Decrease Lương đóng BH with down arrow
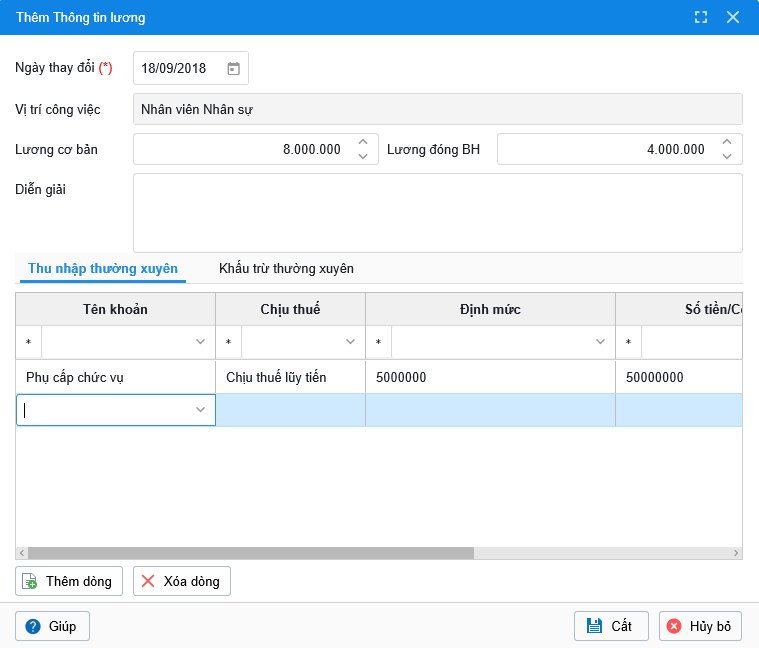The image size is (759, 648). pyautogui.click(x=727, y=156)
